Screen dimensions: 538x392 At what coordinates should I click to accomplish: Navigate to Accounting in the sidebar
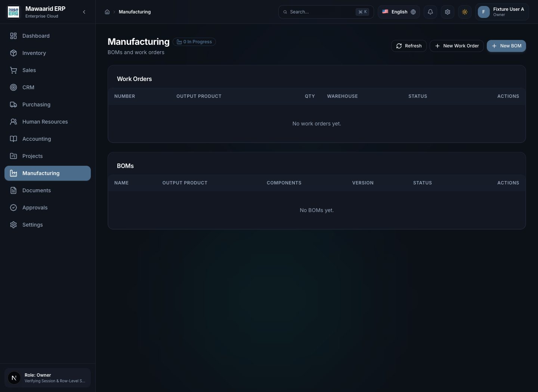(x=47, y=139)
